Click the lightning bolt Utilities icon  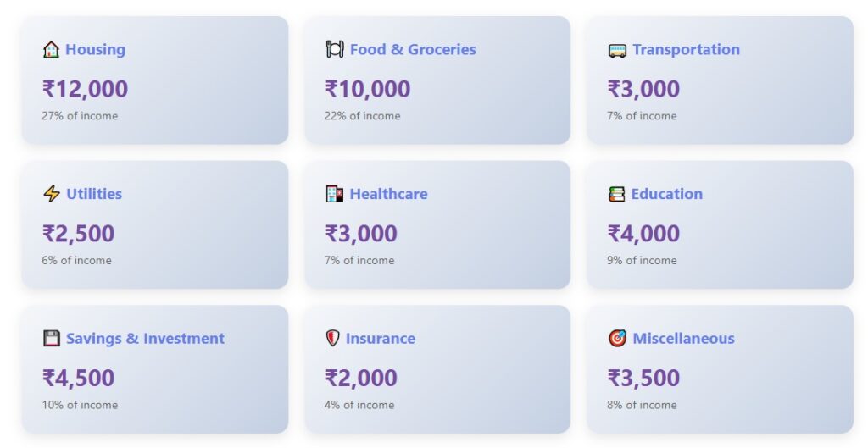51,194
